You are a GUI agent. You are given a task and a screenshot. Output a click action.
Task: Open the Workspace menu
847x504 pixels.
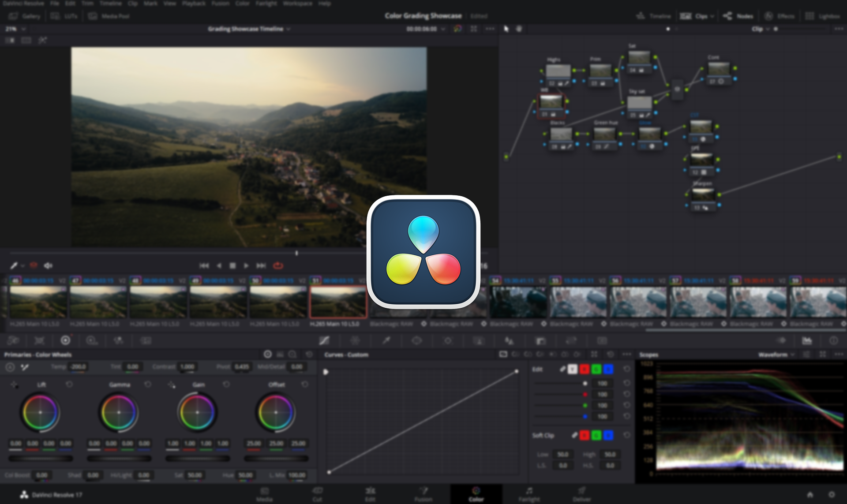pyautogui.click(x=298, y=4)
